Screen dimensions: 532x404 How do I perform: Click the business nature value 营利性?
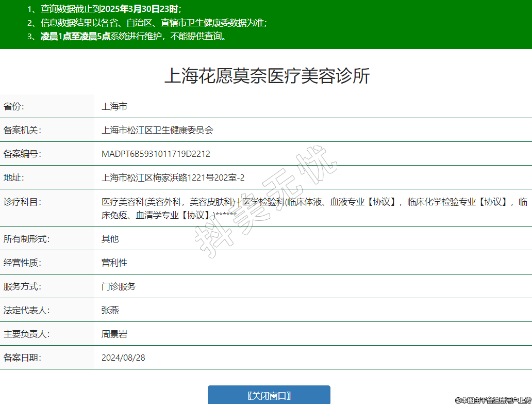pos(114,263)
